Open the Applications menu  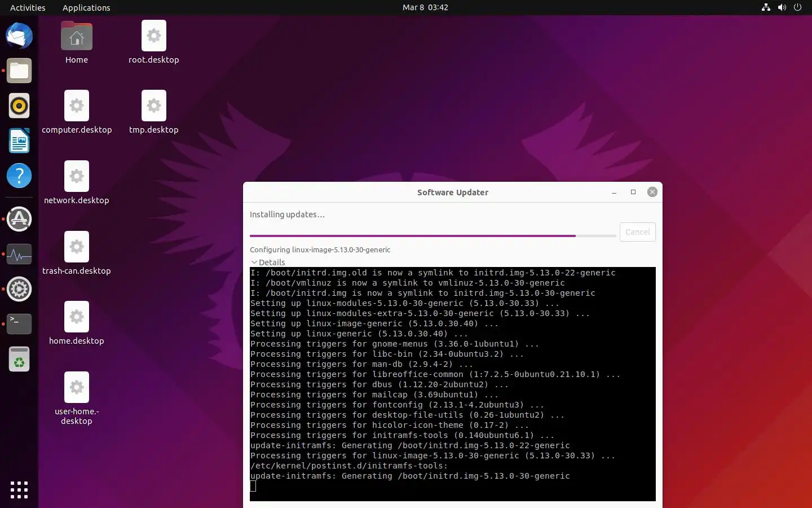click(86, 7)
